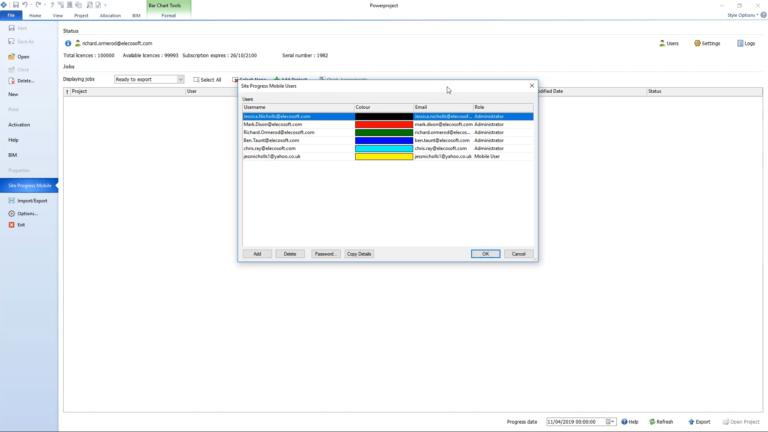The image size is (768, 432).
Task: Expand the Style Options dropdown
Action: (742, 15)
